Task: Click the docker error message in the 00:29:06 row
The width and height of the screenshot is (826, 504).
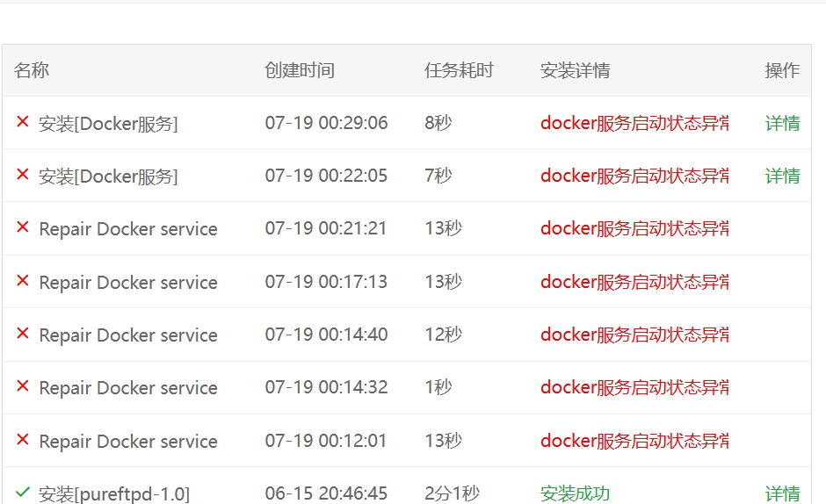Action: tap(634, 123)
